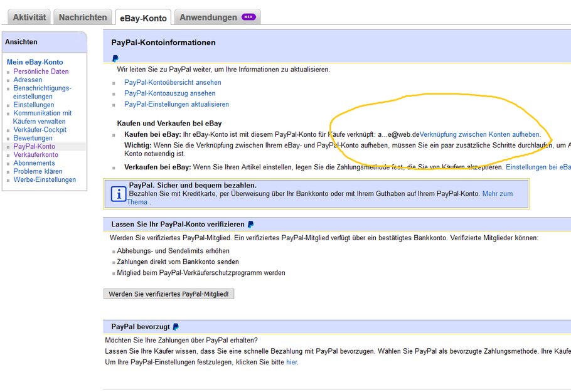The image size is (571, 392).
Task: Click 'Mitglied beim PayPal-Verkäuferschutzprogramm werden' text
Action: (201, 273)
